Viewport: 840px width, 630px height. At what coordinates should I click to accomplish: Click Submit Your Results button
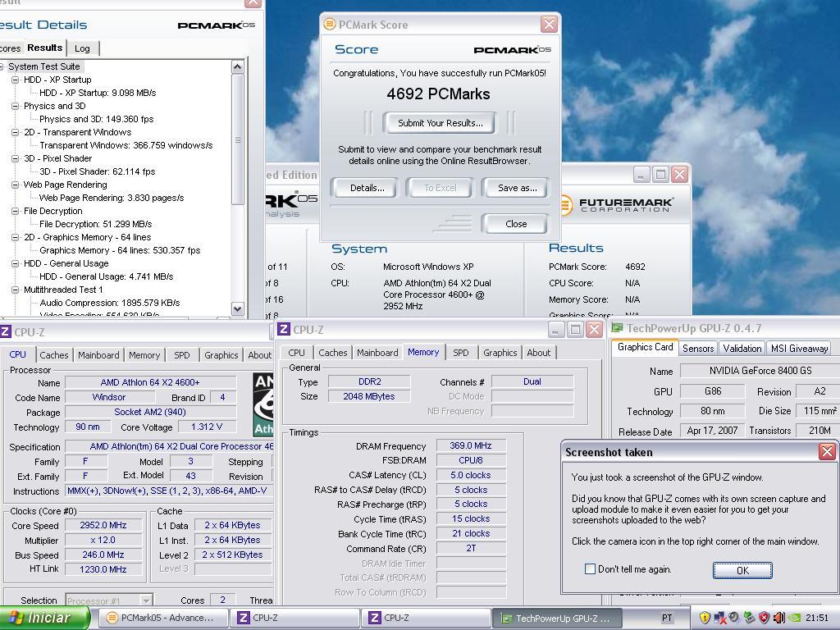440,123
